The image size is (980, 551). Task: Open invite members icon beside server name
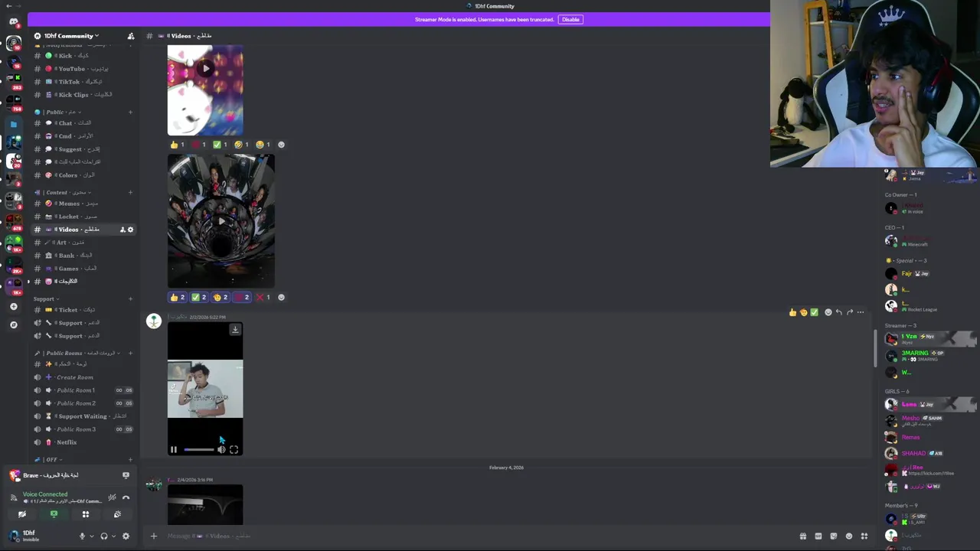(x=131, y=36)
